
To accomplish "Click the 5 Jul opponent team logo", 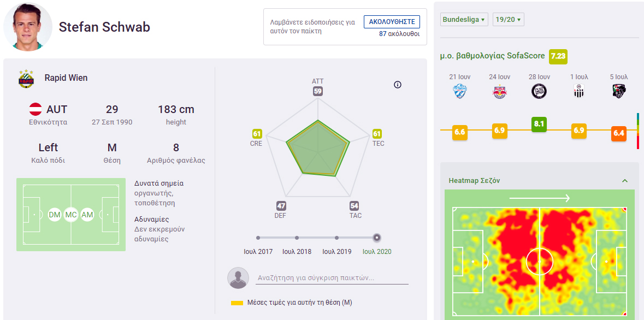I will [619, 92].
